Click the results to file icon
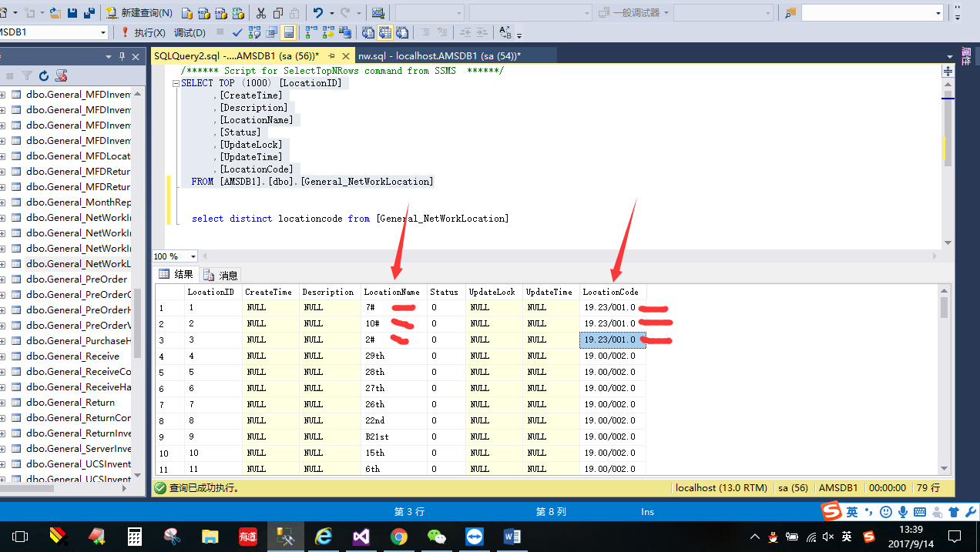The height and width of the screenshot is (552, 980). click(402, 32)
